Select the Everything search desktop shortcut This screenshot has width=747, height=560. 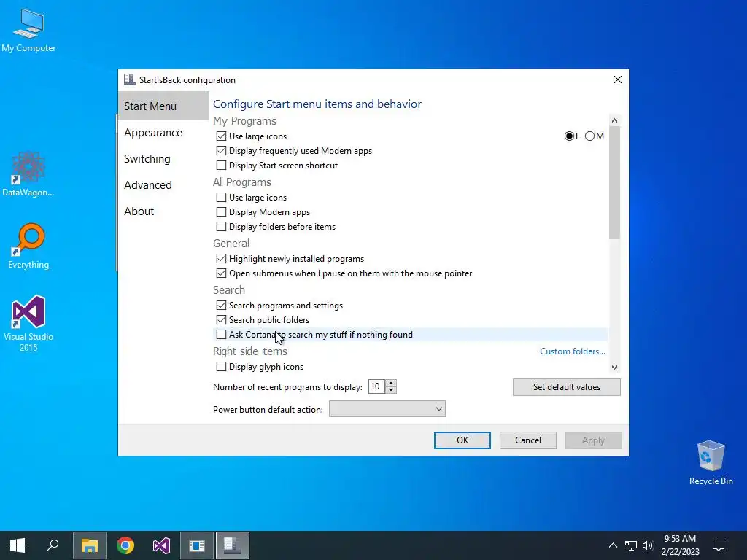click(x=28, y=246)
